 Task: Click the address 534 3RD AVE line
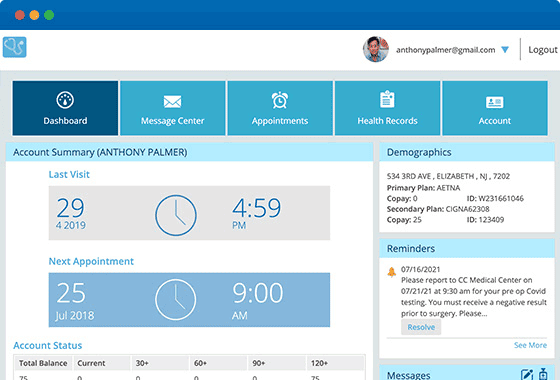point(448,176)
